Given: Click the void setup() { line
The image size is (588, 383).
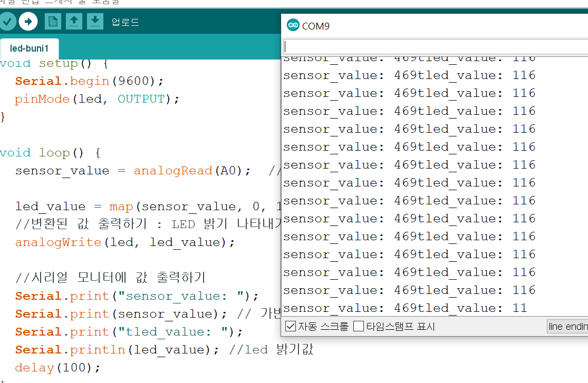Looking at the screenshot, I should tap(54, 63).
